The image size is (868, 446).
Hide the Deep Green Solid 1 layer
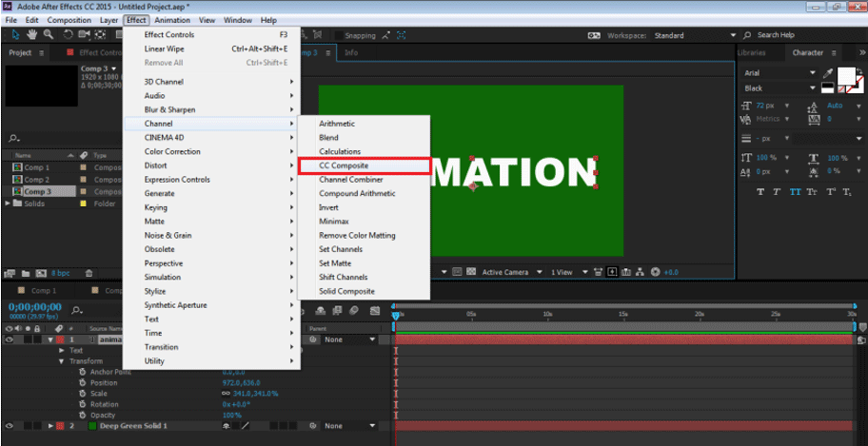8,426
